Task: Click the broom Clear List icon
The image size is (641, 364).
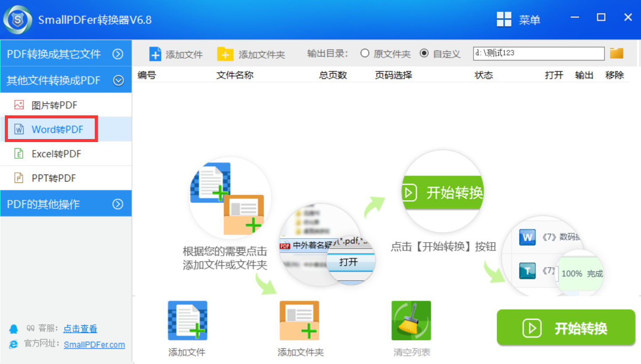Action: coord(411,321)
